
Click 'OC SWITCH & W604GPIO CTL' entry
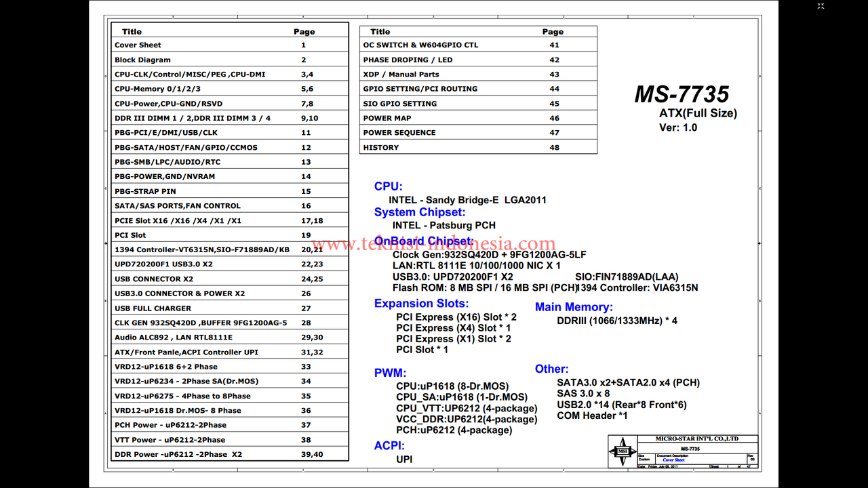[x=478, y=45]
